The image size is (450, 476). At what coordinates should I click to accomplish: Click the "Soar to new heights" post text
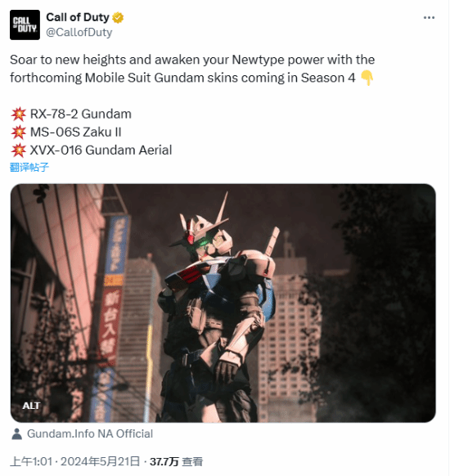192,69
